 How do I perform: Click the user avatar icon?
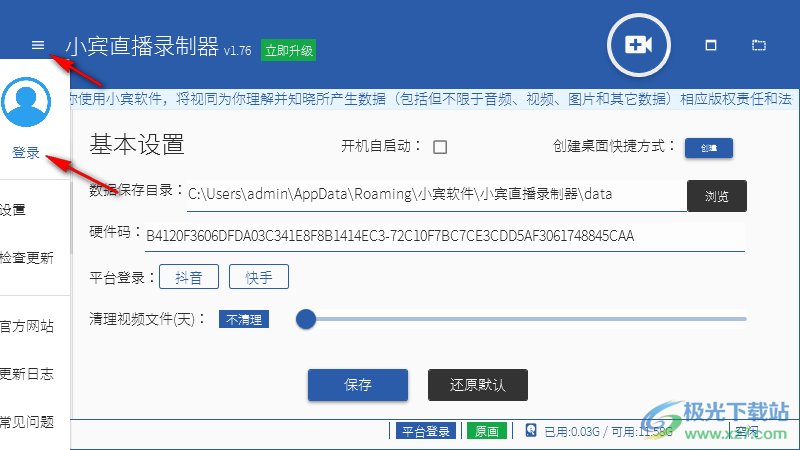(26, 102)
